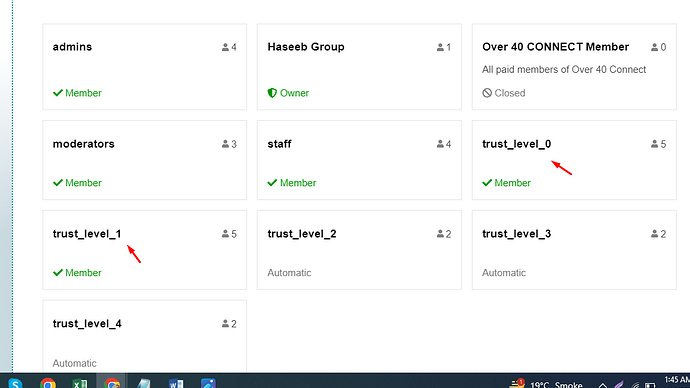Click the 'Member' status on admins card
The width and height of the screenshot is (690, 388).
[83, 93]
